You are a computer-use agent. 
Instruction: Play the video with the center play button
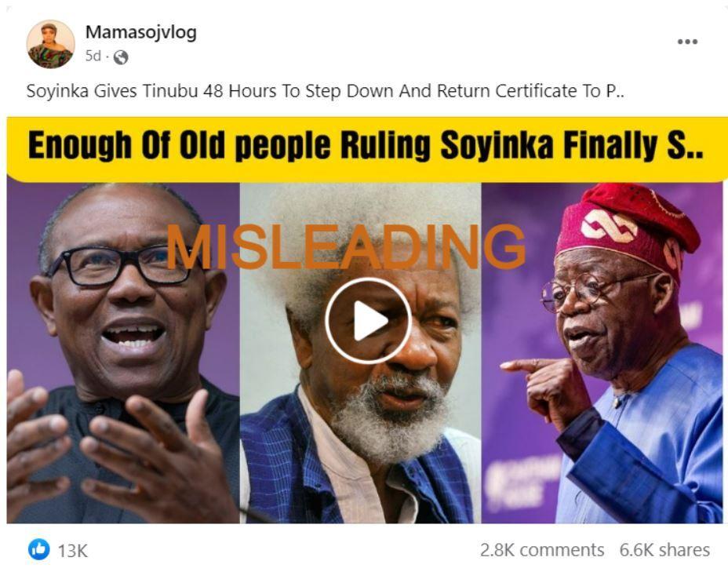pos(368,321)
